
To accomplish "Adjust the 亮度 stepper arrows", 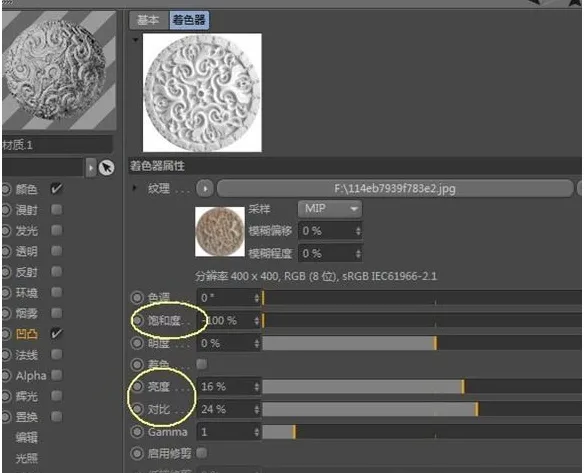I will [x=257, y=387].
